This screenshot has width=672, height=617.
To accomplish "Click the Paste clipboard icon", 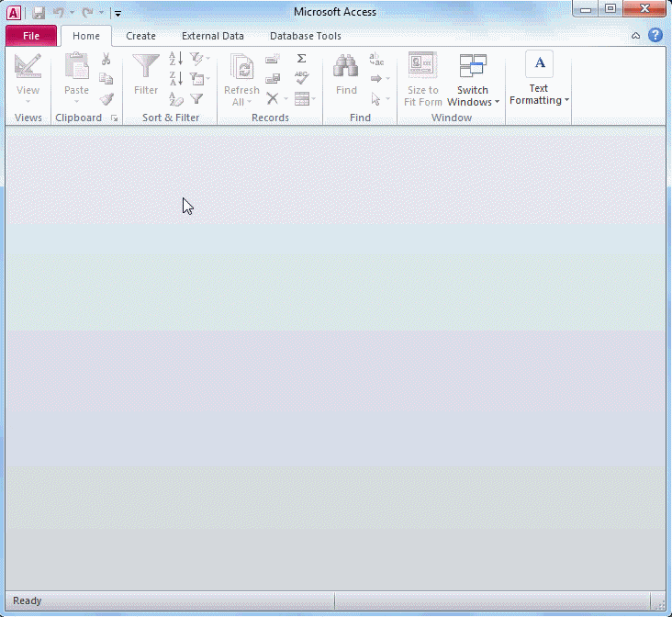I will click(x=77, y=66).
